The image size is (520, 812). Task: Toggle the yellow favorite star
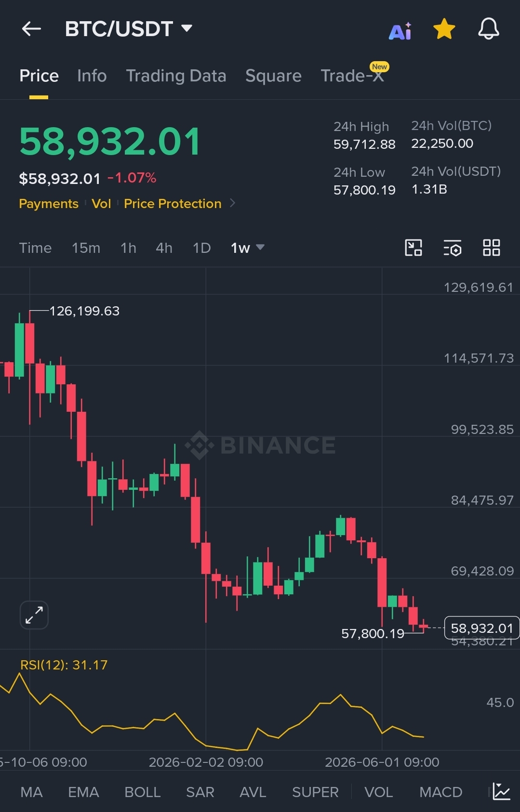pos(444,29)
